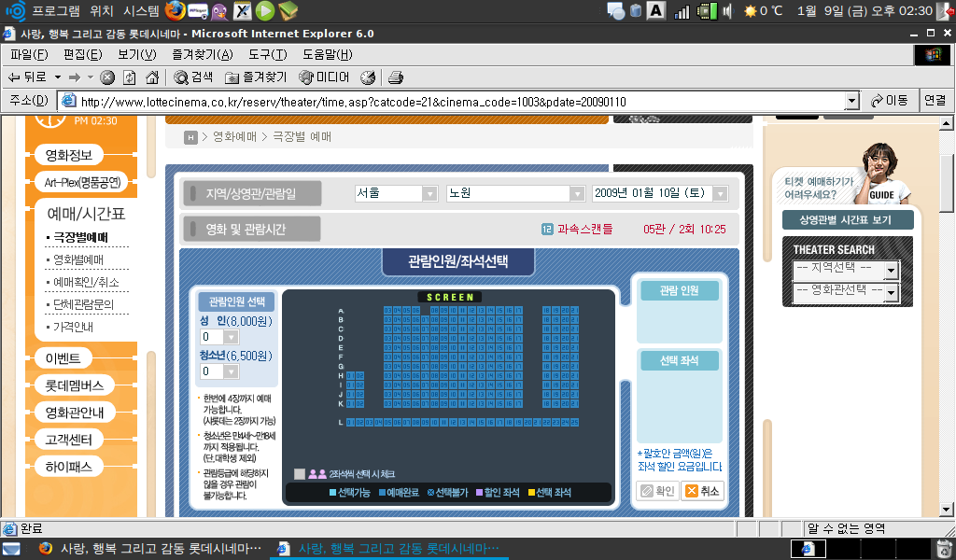Click the Print icon in the toolbar
The image size is (956, 560).
pyautogui.click(x=396, y=77)
